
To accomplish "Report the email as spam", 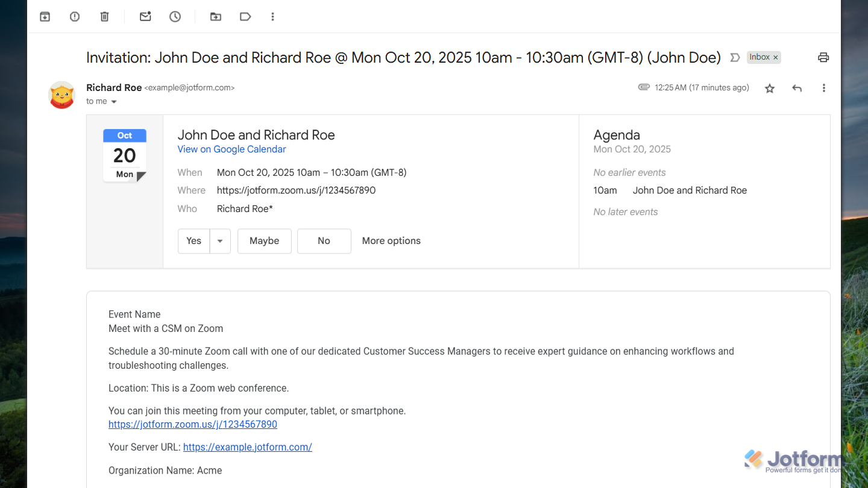I will pos(74,16).
